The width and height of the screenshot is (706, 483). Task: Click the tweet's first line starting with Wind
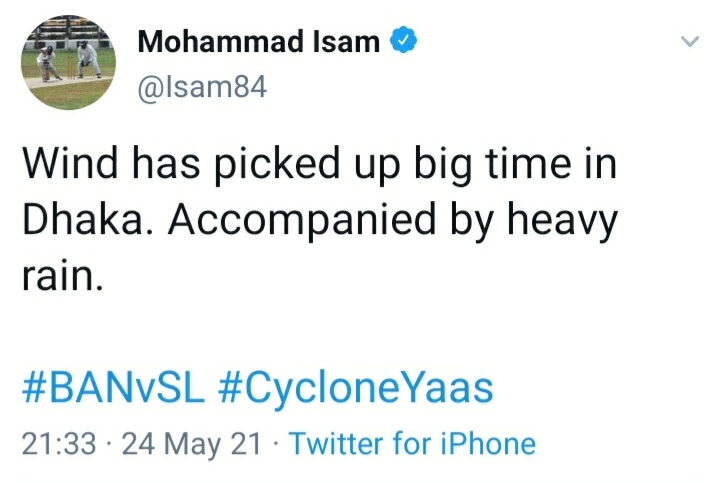(319, 165)
